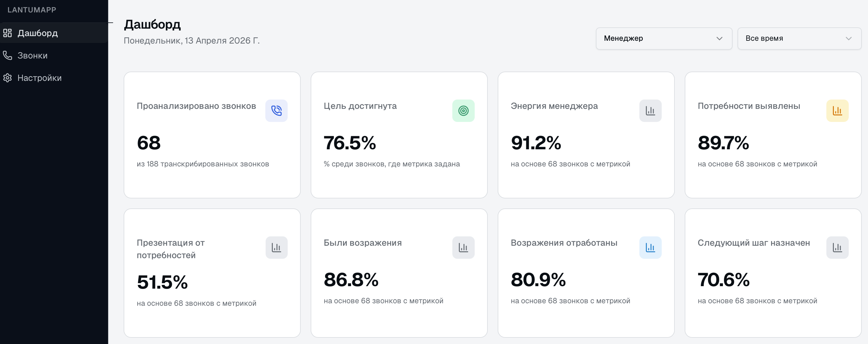Click the blue chart icon on Возражения отработаны card
868x344 pixels.
tap(650, 247)
